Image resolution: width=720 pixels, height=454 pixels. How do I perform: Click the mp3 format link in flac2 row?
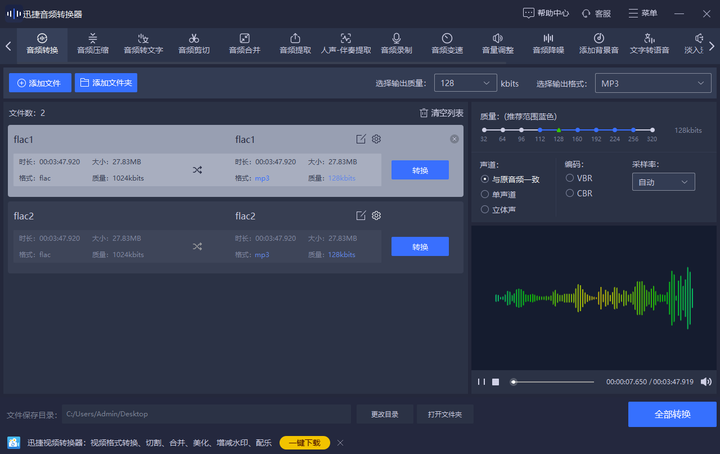coord(262,255)
